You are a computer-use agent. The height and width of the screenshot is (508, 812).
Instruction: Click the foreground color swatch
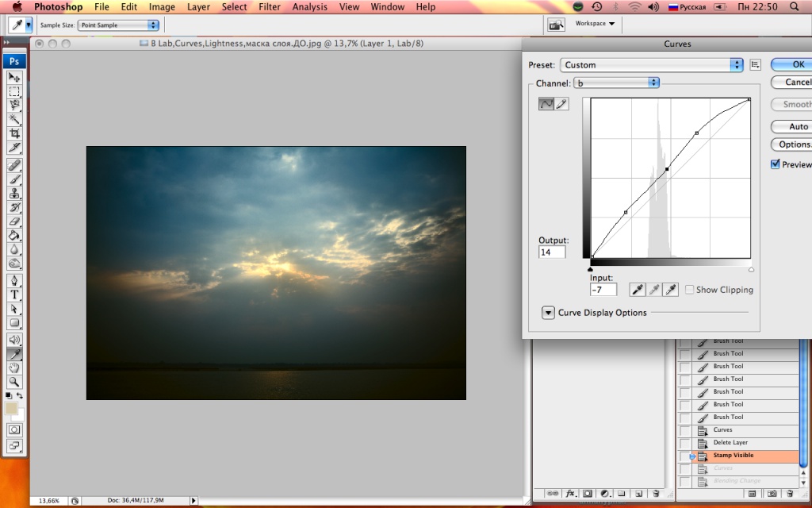point(12,408)
